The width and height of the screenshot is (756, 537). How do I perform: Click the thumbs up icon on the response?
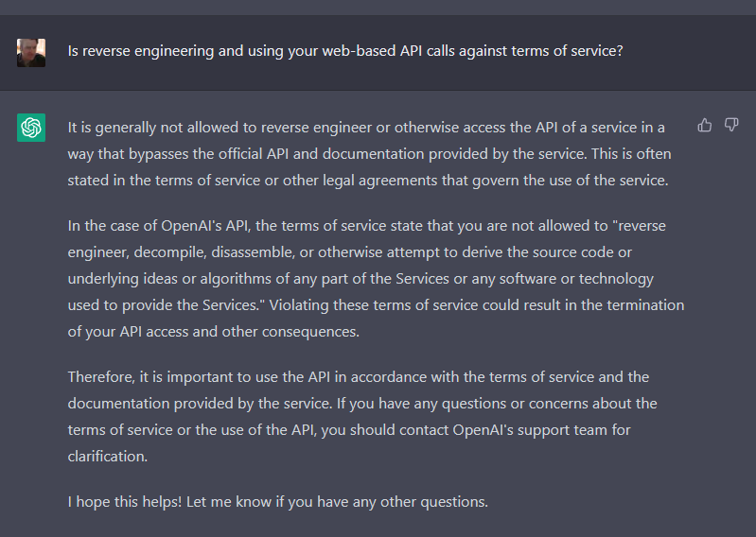click(704, 125)
